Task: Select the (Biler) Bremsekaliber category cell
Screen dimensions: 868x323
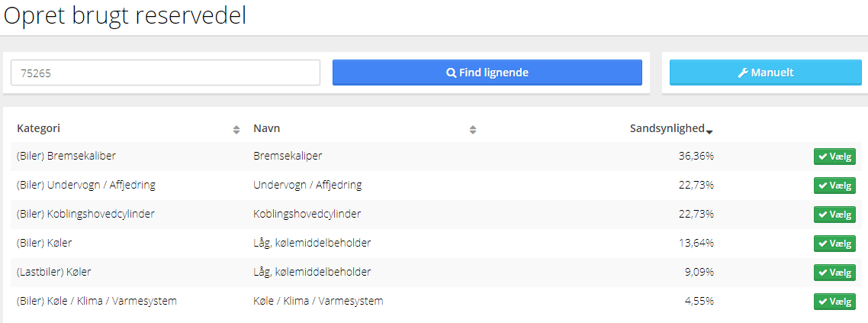Action: point(66,157)
